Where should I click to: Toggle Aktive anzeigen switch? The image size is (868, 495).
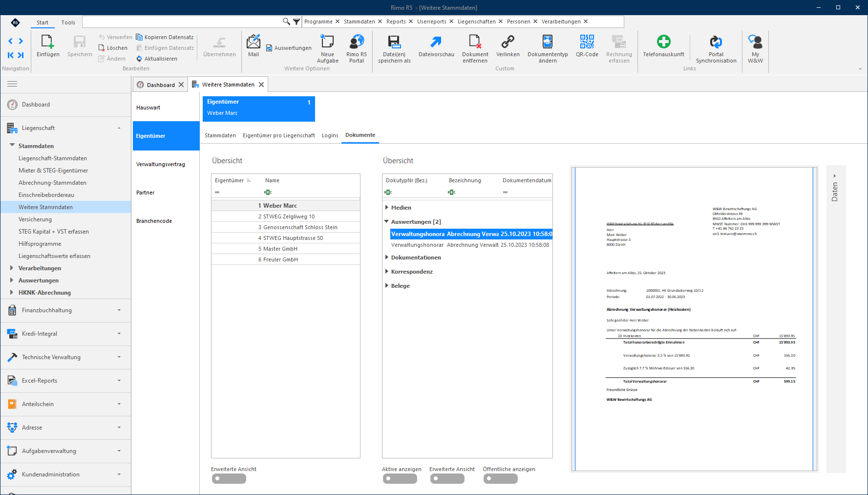400,479
